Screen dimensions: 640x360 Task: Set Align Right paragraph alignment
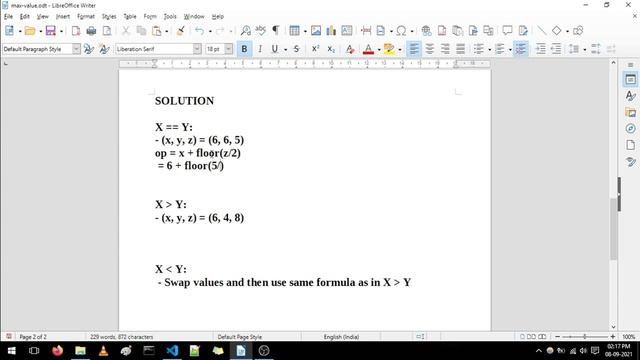coord(445,49)
